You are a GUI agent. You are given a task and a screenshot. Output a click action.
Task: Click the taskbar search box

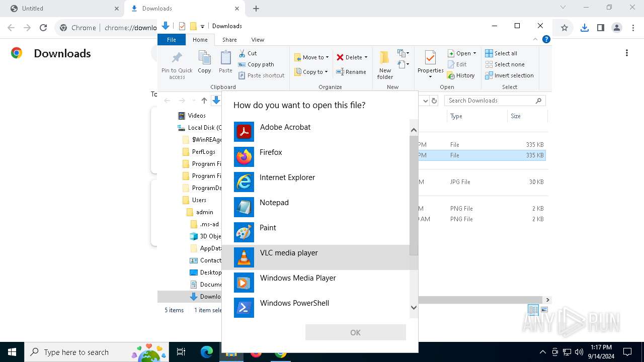pos(97,352)
